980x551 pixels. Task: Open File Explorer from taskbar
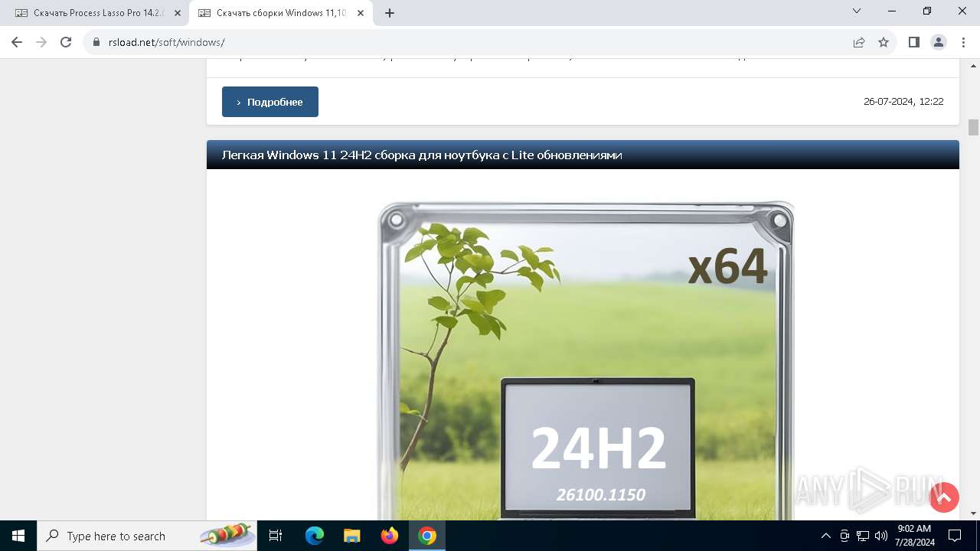(x=351, y=536)
